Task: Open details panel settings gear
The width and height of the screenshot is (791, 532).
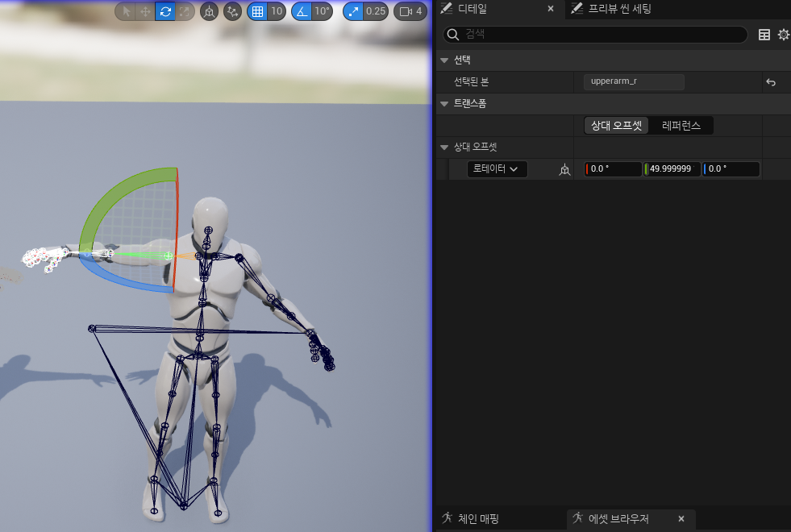Action: click(x=784, y=35)
